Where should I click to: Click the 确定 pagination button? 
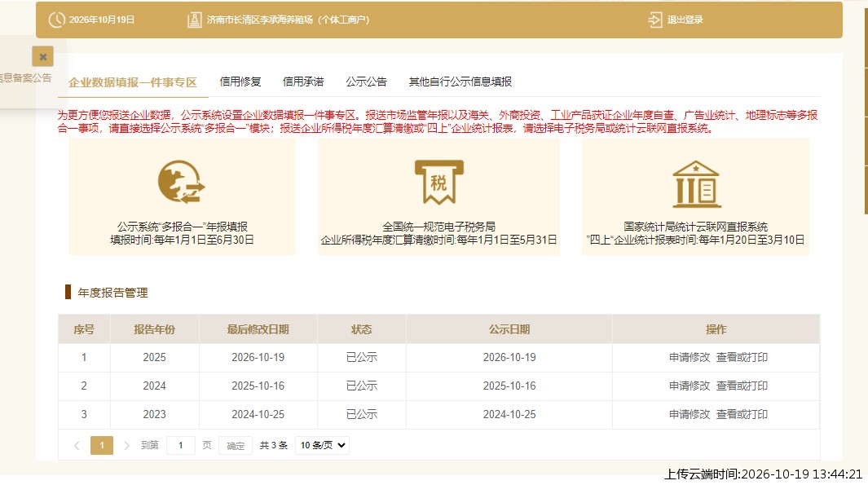236,445
